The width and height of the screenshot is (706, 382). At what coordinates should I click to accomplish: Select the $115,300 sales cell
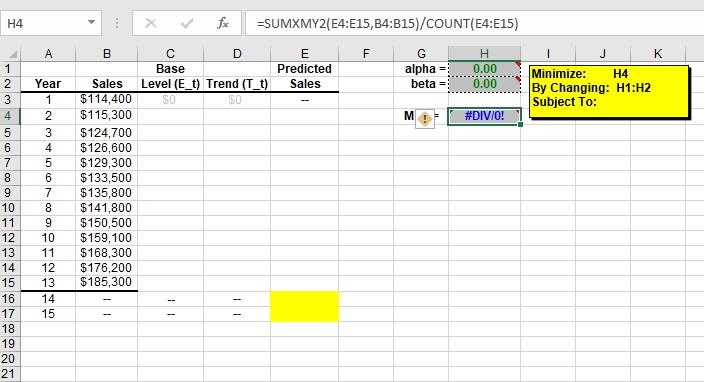pos(107,116)
